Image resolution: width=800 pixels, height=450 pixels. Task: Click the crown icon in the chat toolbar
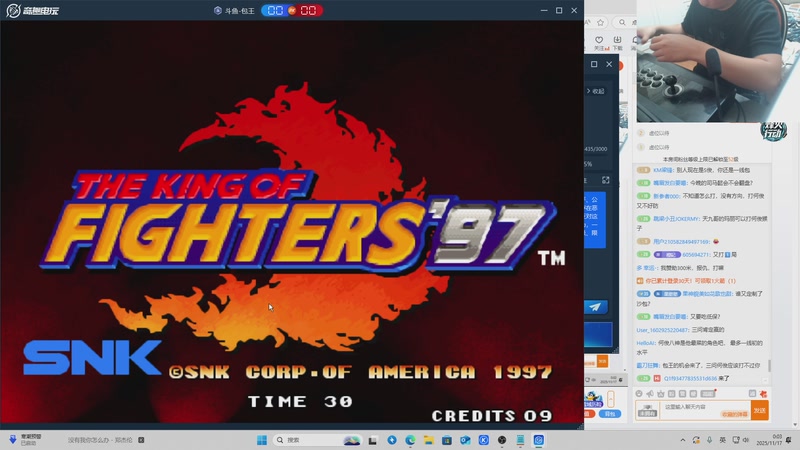click(x=661, y=394)
